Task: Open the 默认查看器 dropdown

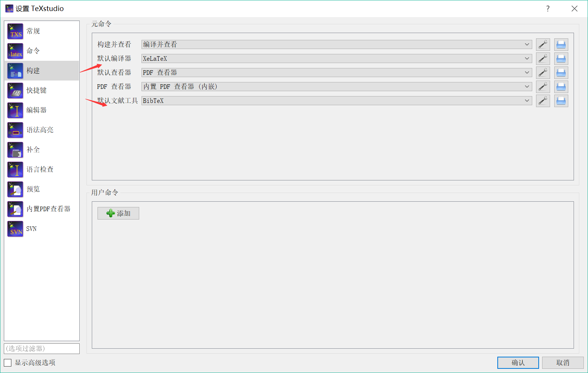Action: coord(336,73)
